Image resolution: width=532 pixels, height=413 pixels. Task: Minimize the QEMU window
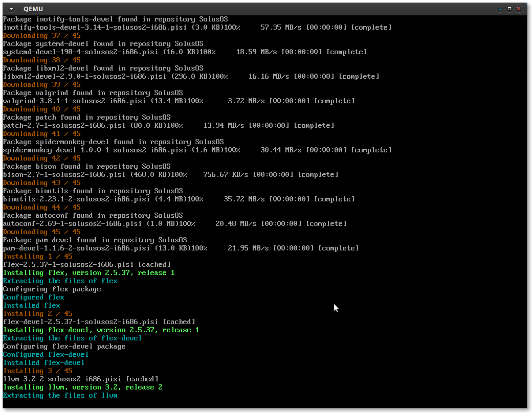tap(500, 9)
